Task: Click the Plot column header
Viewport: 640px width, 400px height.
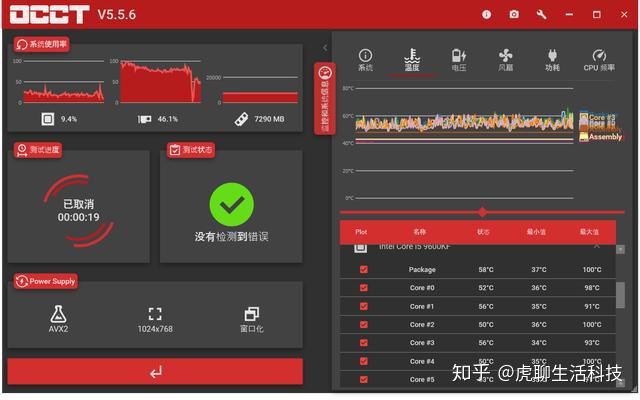Action: 361,232
